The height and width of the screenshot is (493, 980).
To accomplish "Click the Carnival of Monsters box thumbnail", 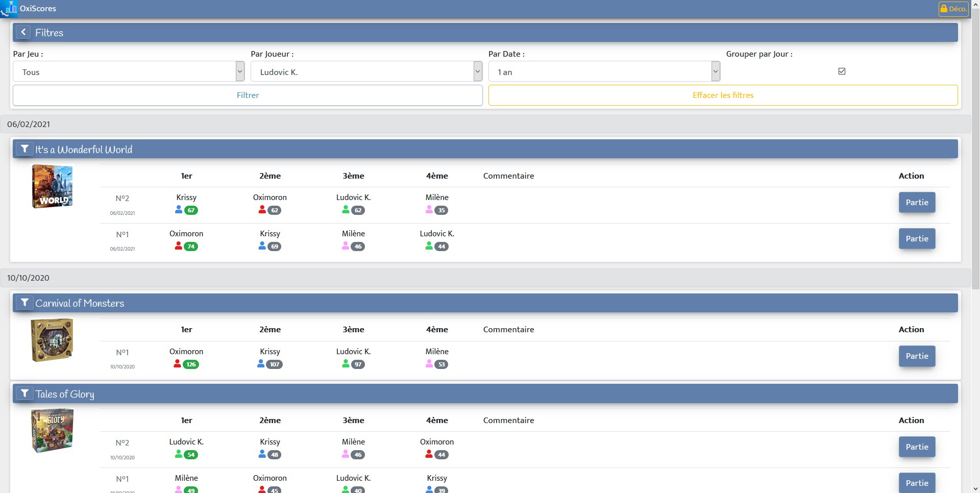I will coord(52,340).
